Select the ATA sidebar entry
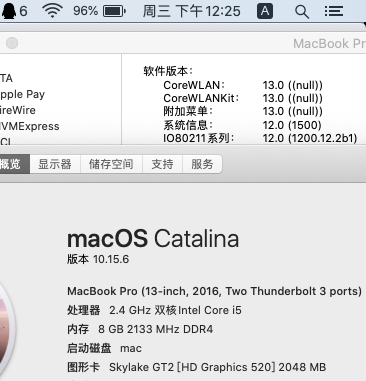This screenshot has width=366, height=381. [6, 78]
